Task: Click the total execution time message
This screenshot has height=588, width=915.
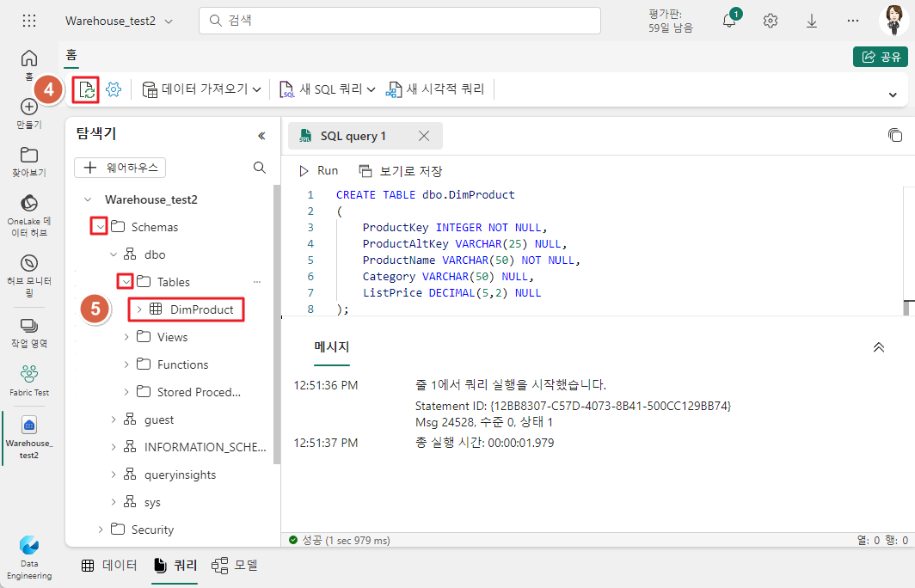Action: (484, 443)
